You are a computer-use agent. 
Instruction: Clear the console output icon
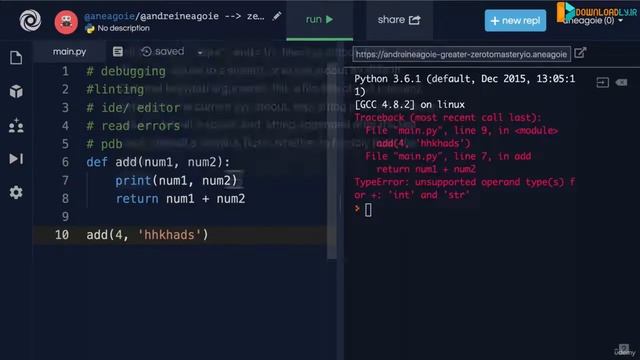click(x=621, y=82)
